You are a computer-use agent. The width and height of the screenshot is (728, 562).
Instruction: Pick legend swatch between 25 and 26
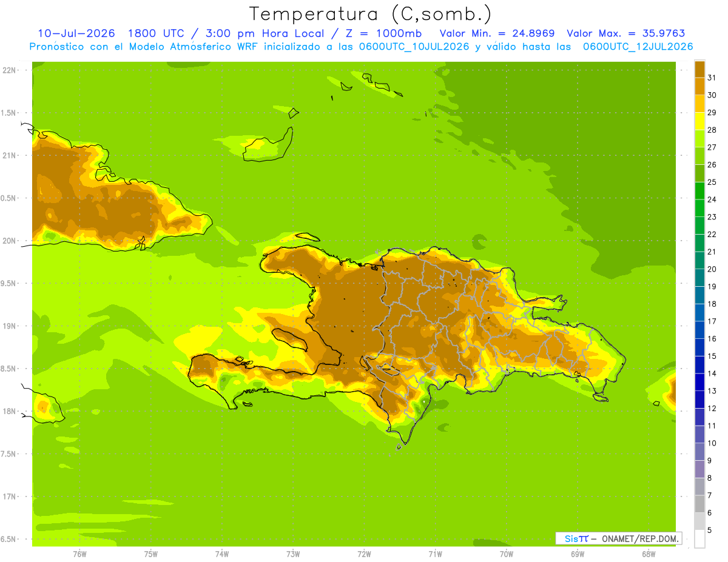tap(699, 173)
